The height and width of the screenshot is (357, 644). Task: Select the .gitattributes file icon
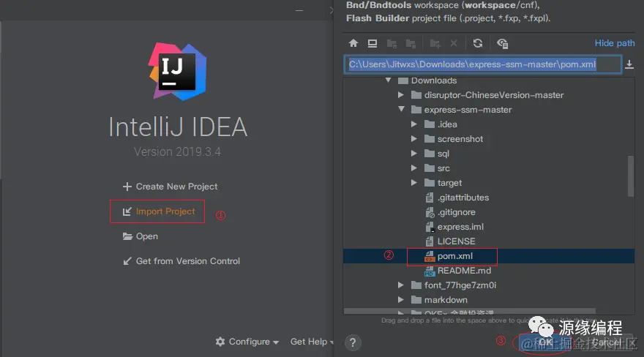pos(430,198)
